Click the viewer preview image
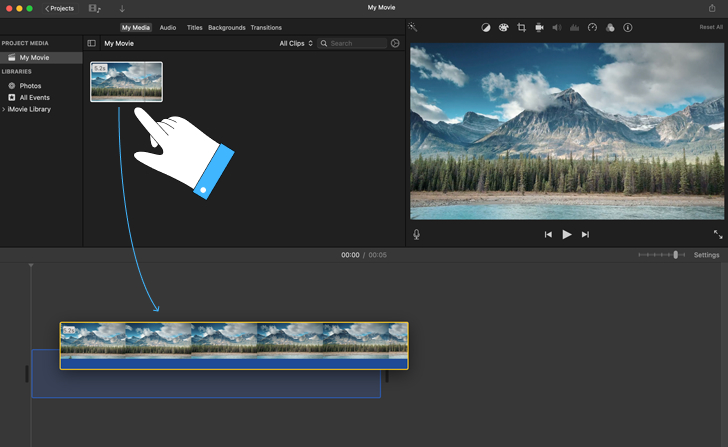 coord(566,131)
